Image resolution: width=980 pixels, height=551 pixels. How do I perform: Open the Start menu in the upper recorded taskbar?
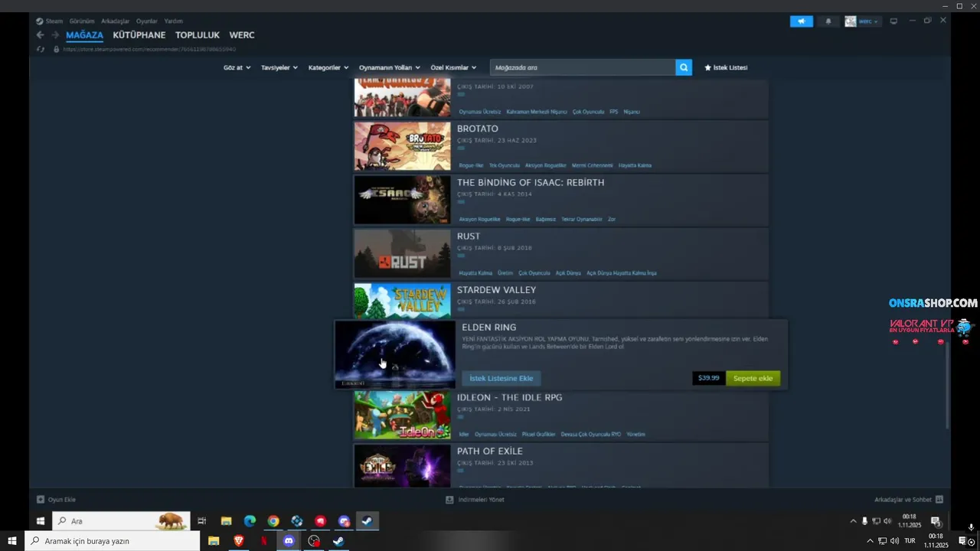[x=41, y=521]
